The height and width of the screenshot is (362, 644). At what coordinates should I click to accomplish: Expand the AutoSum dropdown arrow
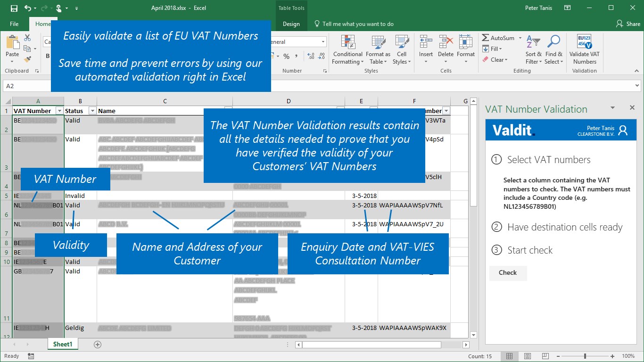click(x=520, y=38)
